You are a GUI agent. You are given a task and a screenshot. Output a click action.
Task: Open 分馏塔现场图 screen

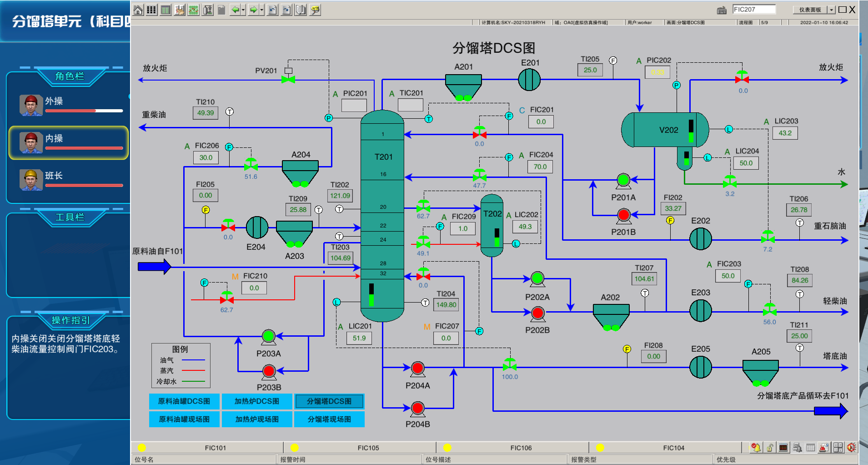pos(329,419)
